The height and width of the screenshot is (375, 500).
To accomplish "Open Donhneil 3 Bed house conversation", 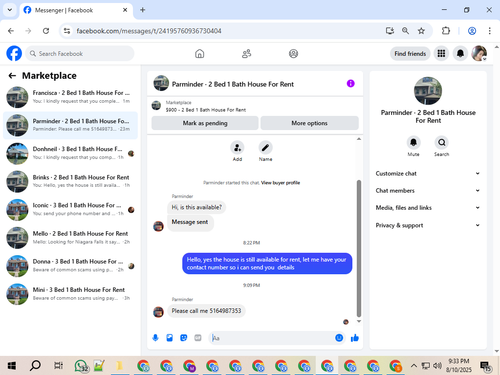I will (70, 153).
